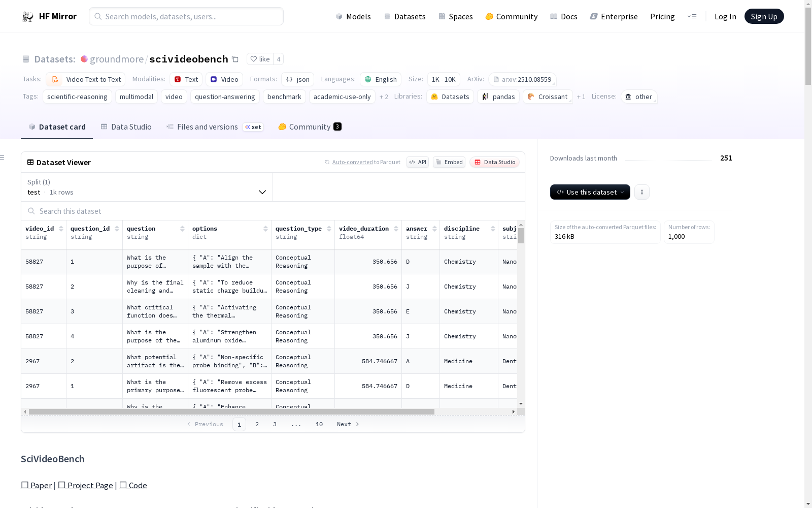Sort the discipline column
812x508 pixels.
pyautogui.click(x=493, y=229)
